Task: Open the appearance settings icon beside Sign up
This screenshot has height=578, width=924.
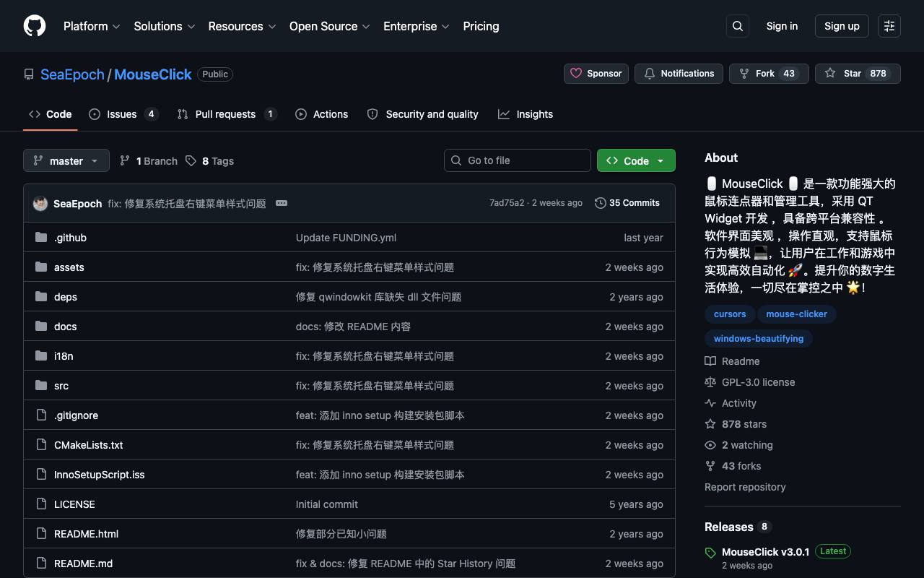Action: [889, 26]
